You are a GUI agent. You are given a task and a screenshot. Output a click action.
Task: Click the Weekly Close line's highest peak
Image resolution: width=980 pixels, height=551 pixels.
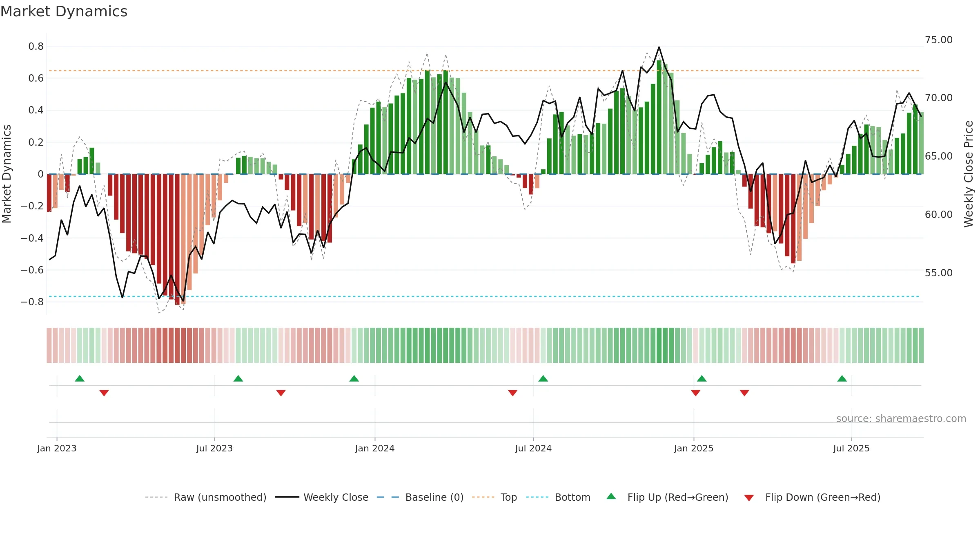pyautogui.click(x=659, y=47)
